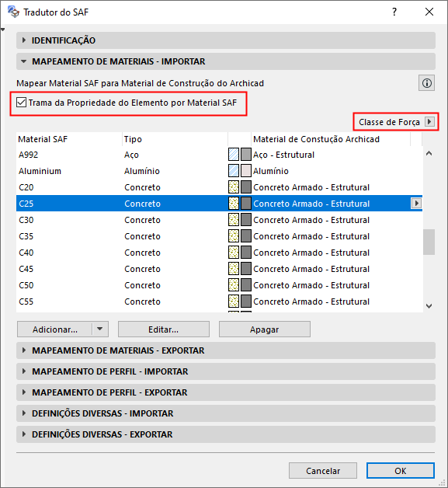Screen dimensions: 448x488
Task: Open the arrow menu on selected C25 row
Action: (x=416, y=204)
